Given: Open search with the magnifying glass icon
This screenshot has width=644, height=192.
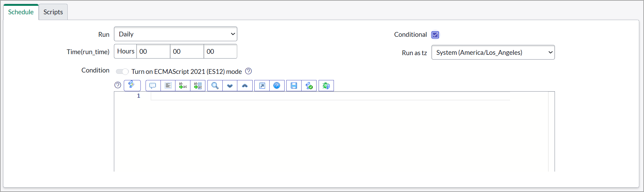Looking at the screenshot, I should pyautogui.click(x=215, y=86).
